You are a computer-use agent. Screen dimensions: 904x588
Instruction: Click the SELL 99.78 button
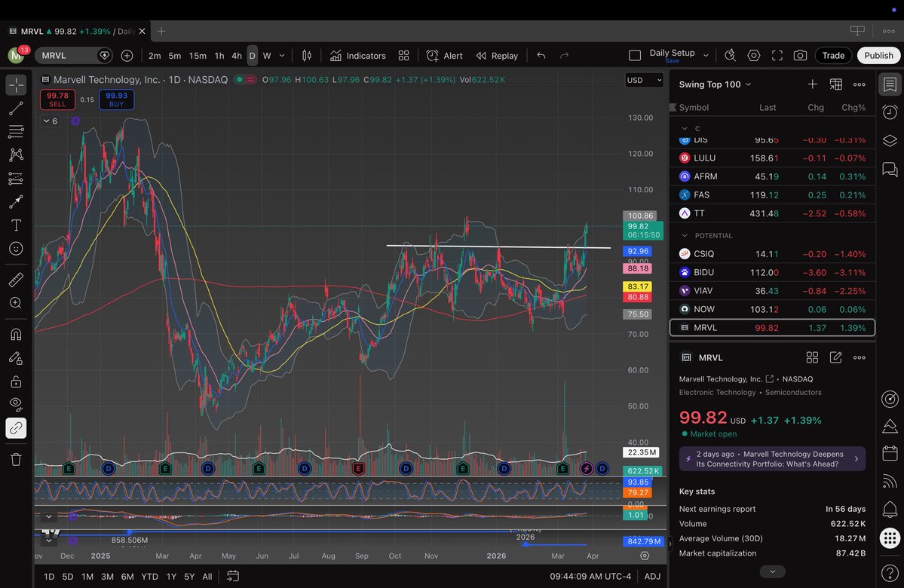tap(57, 99)
